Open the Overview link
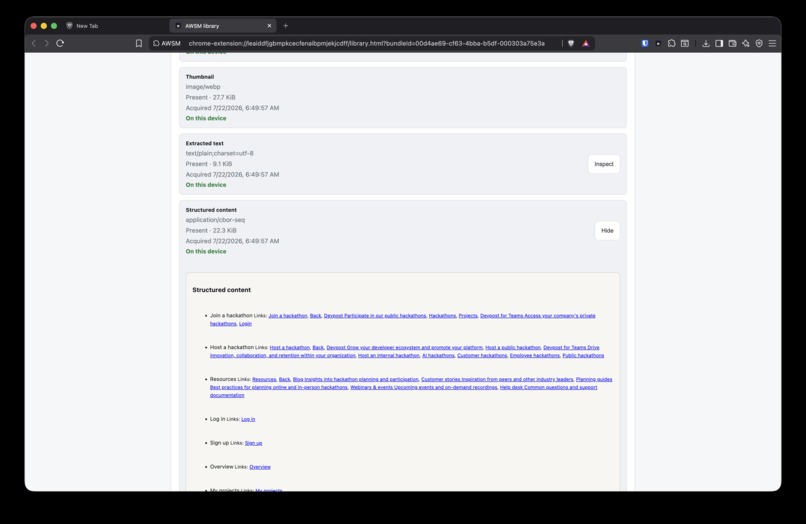Image resolution: width=806 pixels, height=524 pixels. pos(260,467)
